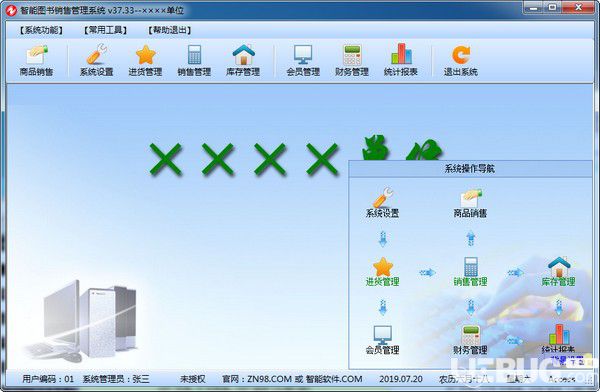Open 进货管理 star icon in toolbar
The width and height of the screenshot is (600, 392).
coord(145,60)
